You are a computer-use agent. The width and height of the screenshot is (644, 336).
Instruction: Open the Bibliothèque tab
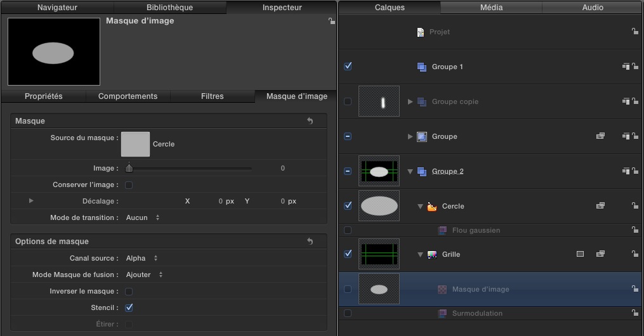[x=169, y=8]
